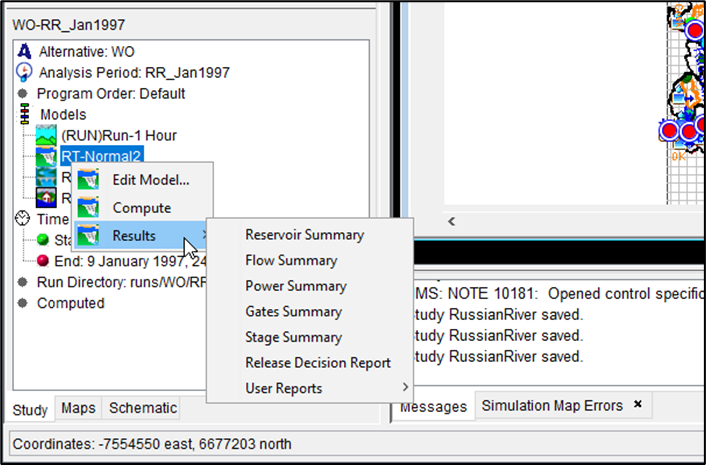Open the Reservoir Summary report

coord(304,235)
